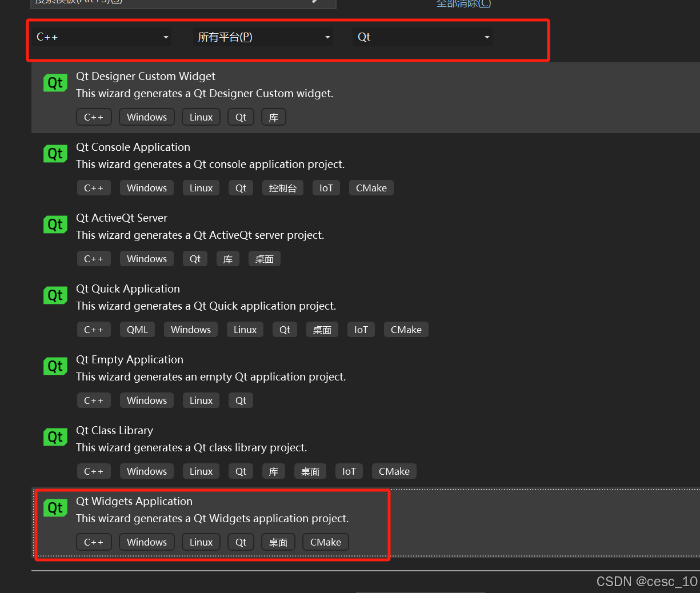Screen dimensions: 700x593
Task: Click 'This wizard generates a Qt console application project.'
Action: [x=210, y=164]
